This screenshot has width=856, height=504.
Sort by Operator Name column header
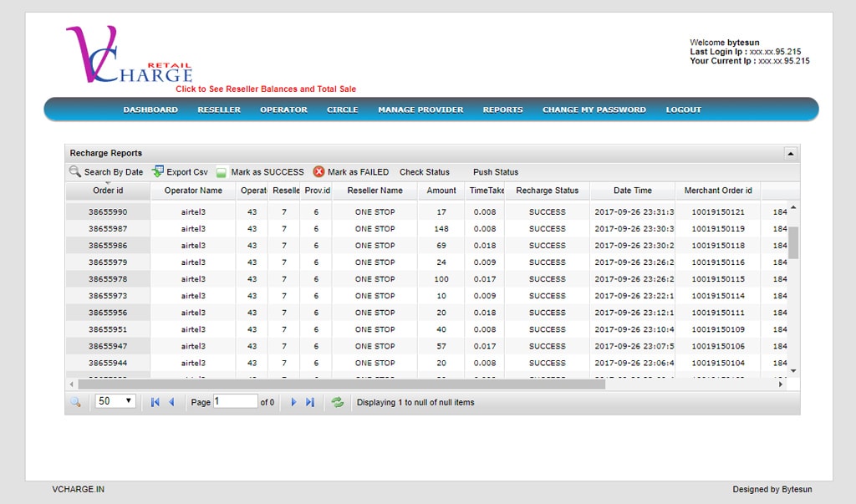coord(193,191)
